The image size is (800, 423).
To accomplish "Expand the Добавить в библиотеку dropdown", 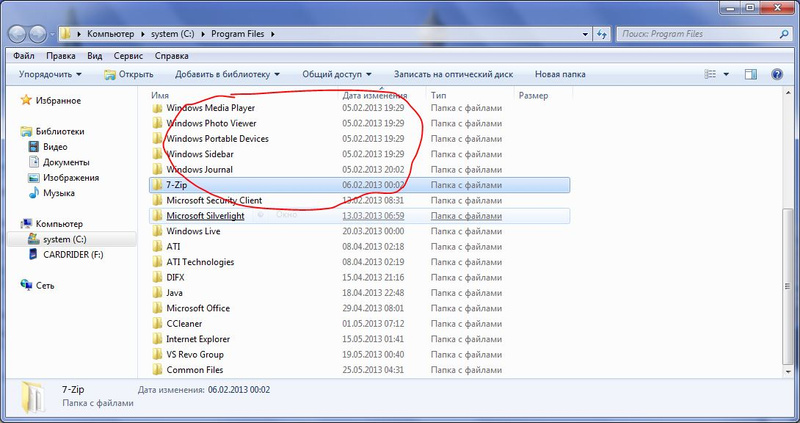I will pyautogui.click(x=228, y=74).
